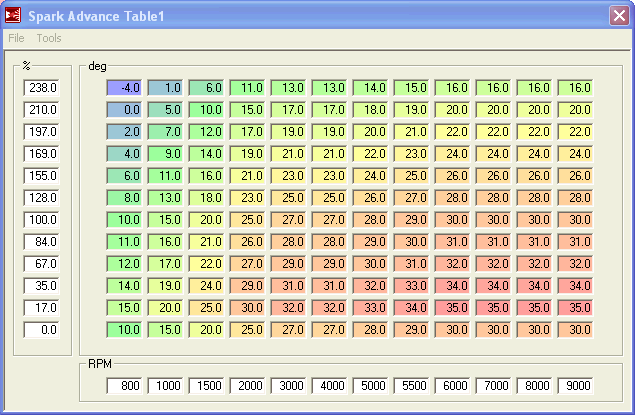
Task: Select the 238.0 load percent field
Action: pyautogui.click(x=42, y=88)
